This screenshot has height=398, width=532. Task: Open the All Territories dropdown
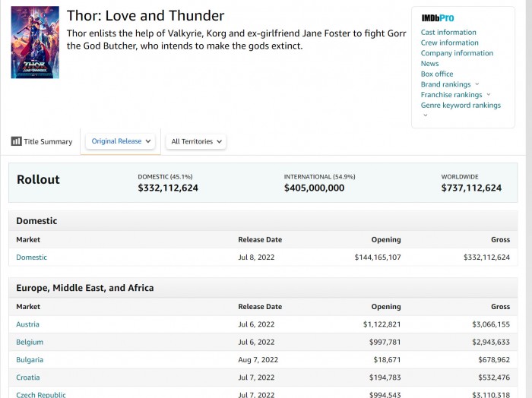click(x=196, y=141)
